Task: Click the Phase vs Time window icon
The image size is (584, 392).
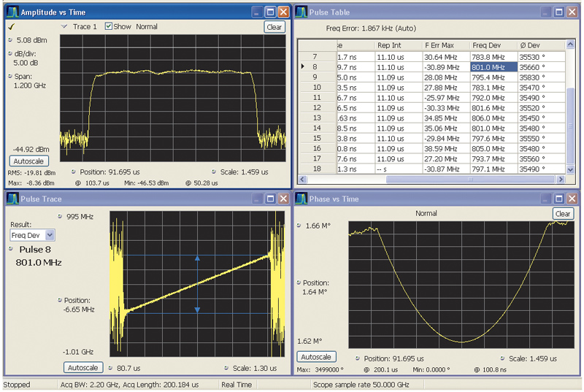Action: [x=303, y=199]
